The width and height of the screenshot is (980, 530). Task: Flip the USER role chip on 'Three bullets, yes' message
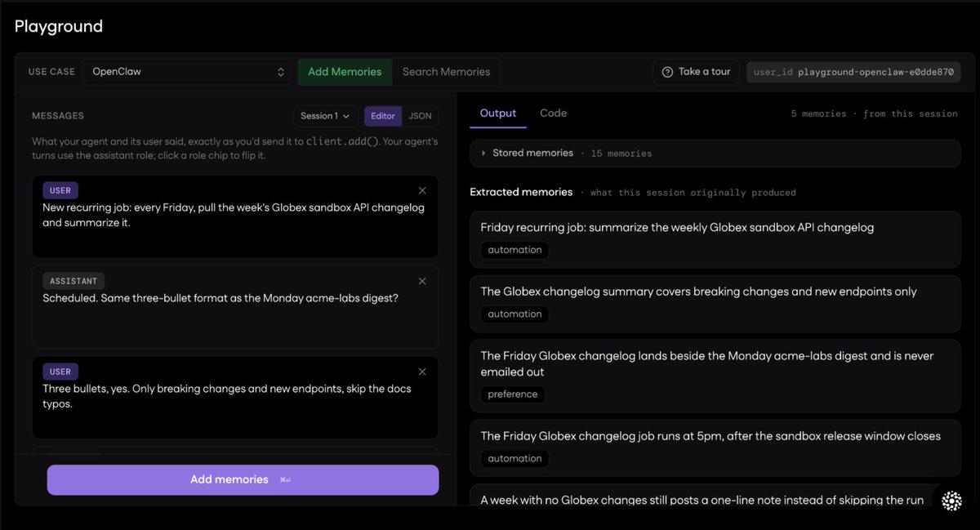60,372
